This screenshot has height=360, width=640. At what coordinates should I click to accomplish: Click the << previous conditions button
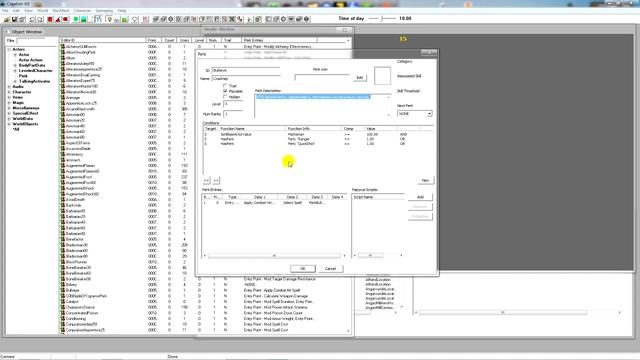pos(207,180)
